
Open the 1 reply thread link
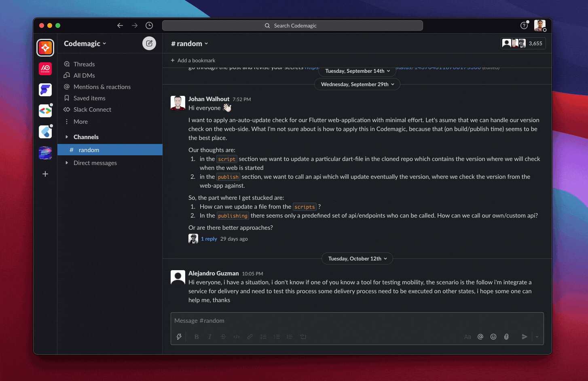[x=209, y=239]
